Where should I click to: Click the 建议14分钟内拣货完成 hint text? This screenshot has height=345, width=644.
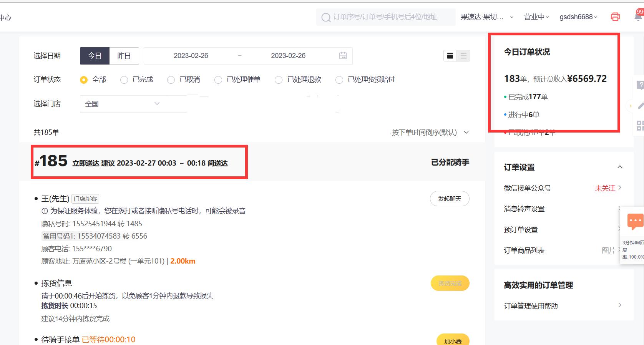click(x=75, y=319)
